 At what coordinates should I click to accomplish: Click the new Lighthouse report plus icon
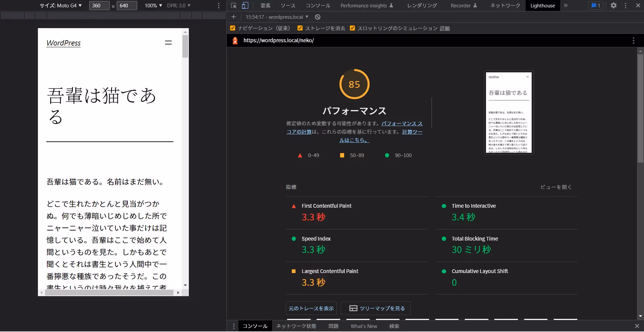tap(234, 17)
